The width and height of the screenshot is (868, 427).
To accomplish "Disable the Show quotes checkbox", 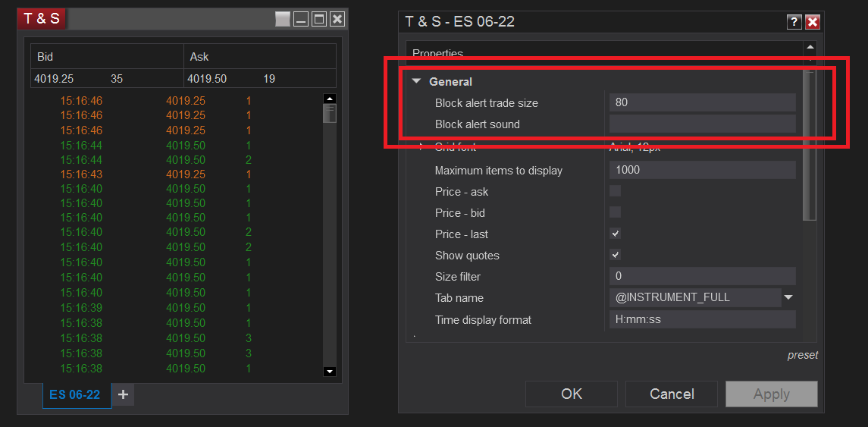I will (x=616, y=255).
